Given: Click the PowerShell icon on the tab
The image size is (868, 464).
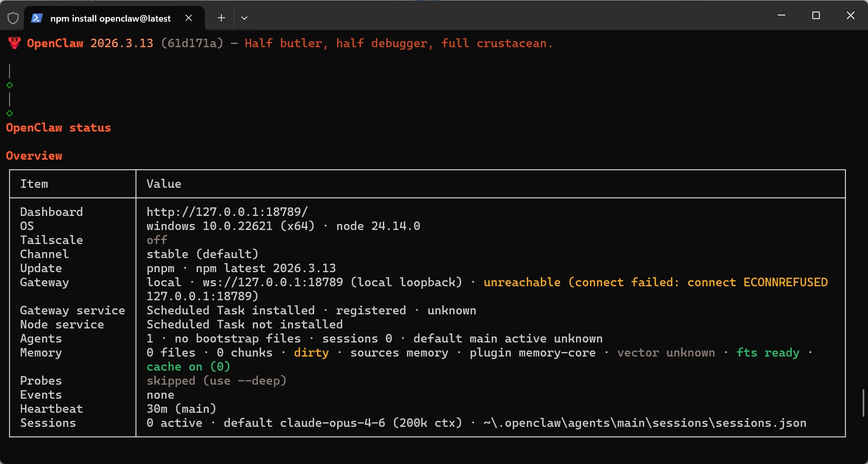Looking at the screenshot, I should [37, 18].
